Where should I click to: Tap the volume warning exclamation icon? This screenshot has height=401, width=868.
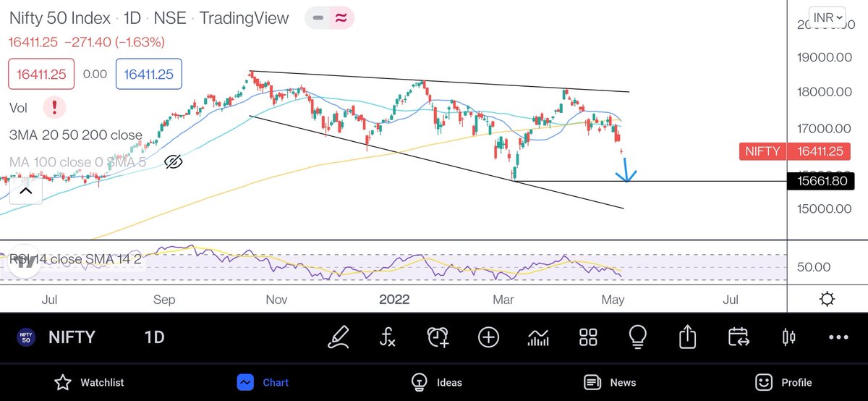[54, 108]
